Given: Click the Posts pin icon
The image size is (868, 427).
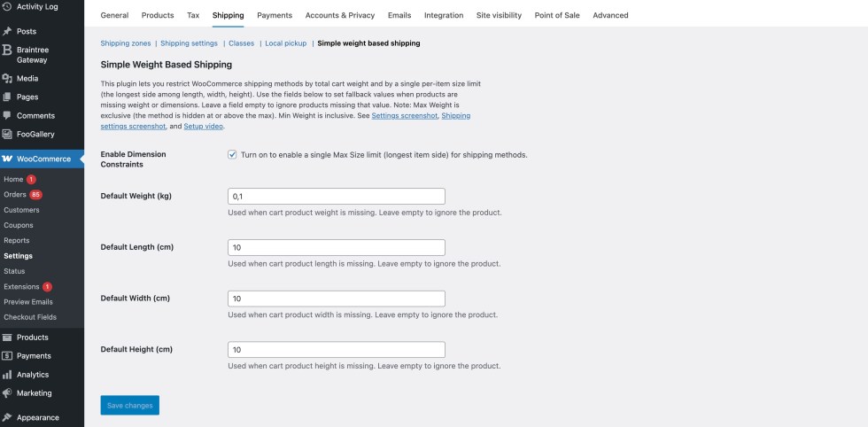Looking at the screenshot, I should coord(7,31).
